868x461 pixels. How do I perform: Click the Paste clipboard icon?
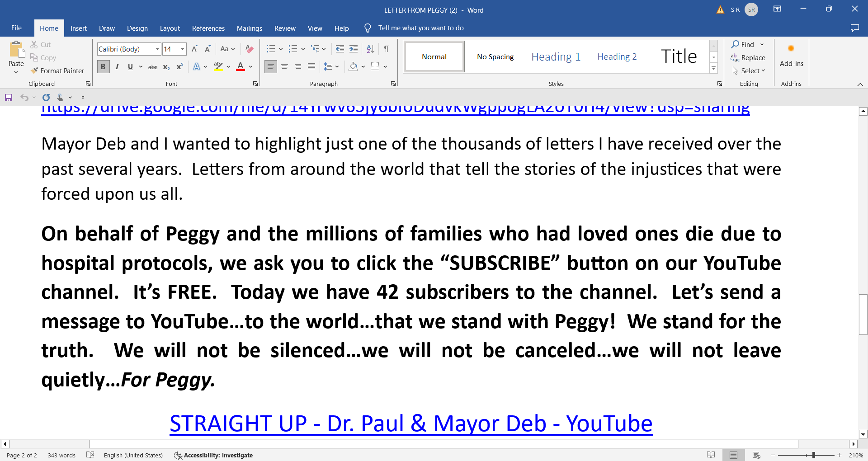[x=16, y=50]
